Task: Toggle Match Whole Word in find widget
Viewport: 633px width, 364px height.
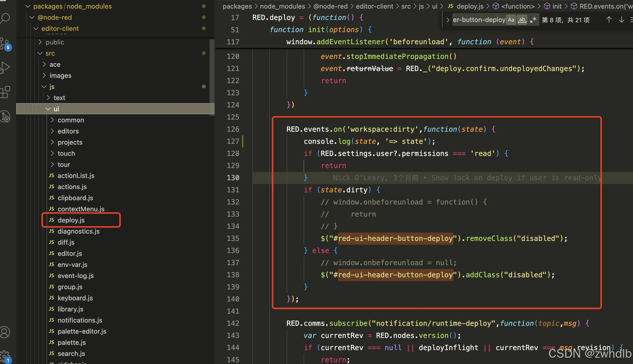Action: [x=522, y=20]
